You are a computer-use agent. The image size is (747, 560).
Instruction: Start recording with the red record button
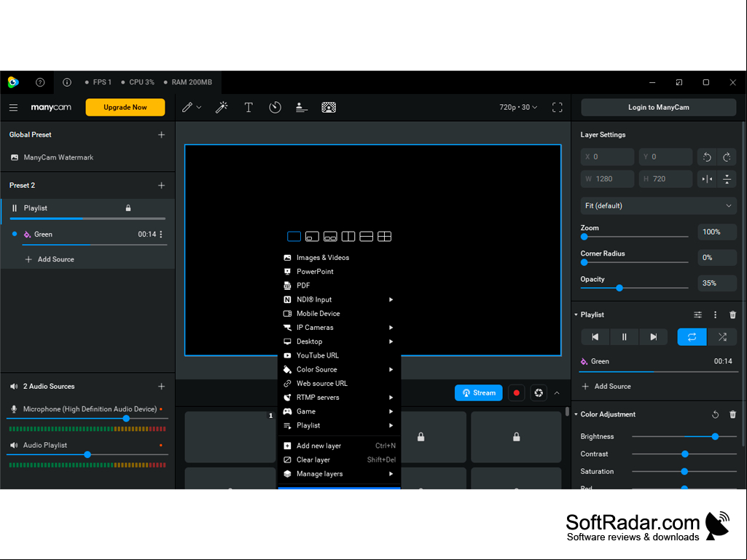pyautogui.click(x=517, y=393)
